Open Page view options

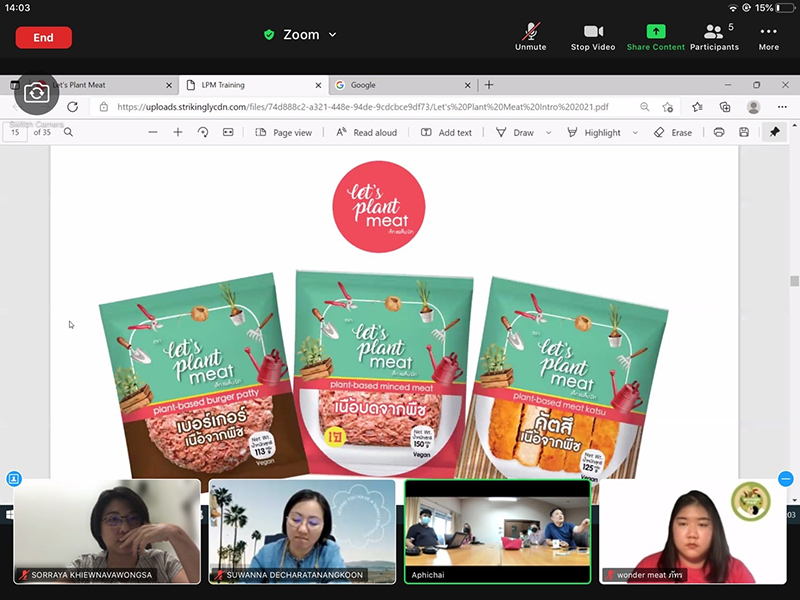point(283,133)
